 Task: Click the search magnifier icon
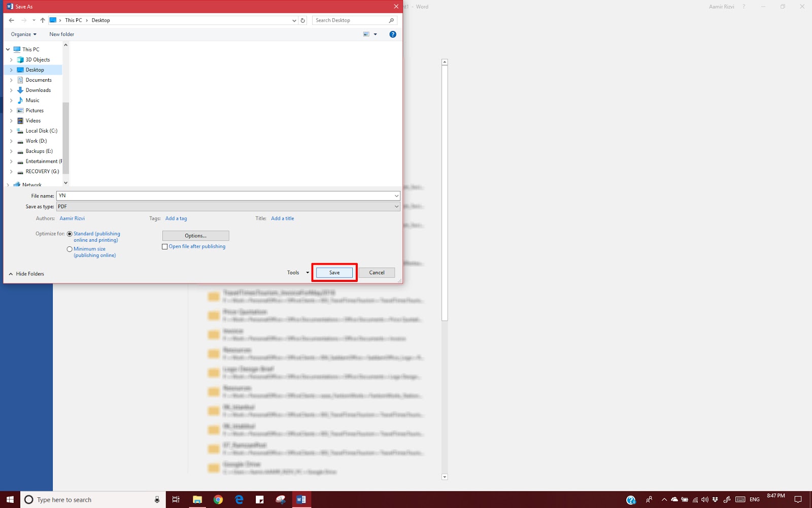[x=391, y=20]
